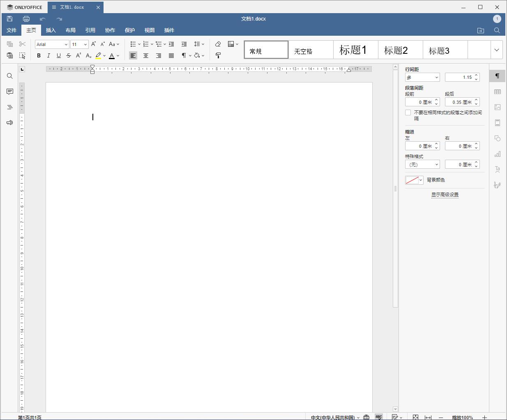
Task: Open the Comments panel in left sidebar
Action: click(x=9, y=92)
